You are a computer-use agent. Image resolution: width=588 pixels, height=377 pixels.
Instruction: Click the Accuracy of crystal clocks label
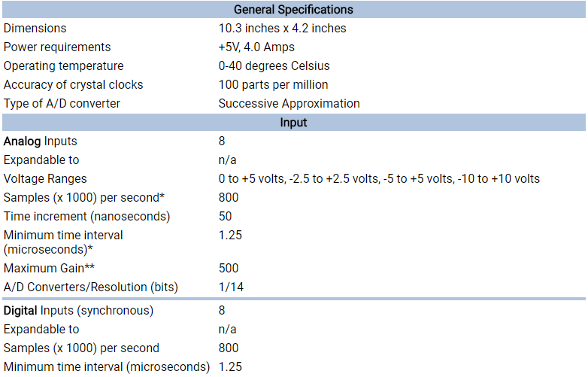(x=73, y=85)
